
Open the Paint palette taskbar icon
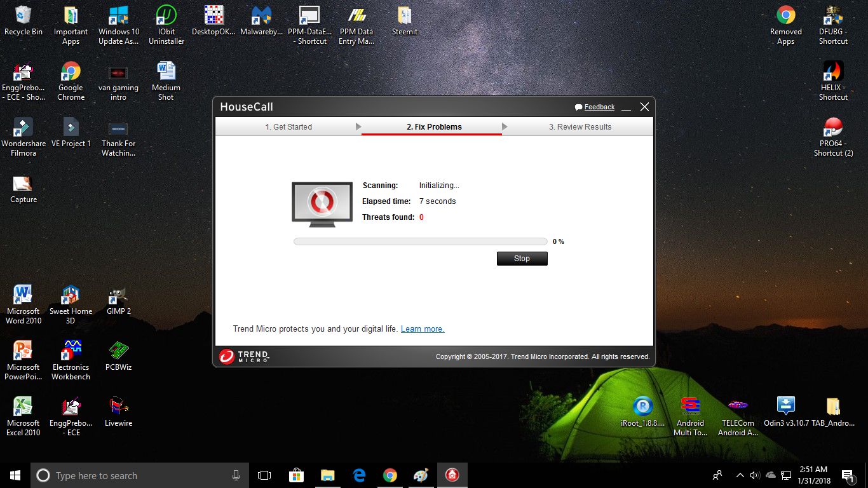(421, 475)
